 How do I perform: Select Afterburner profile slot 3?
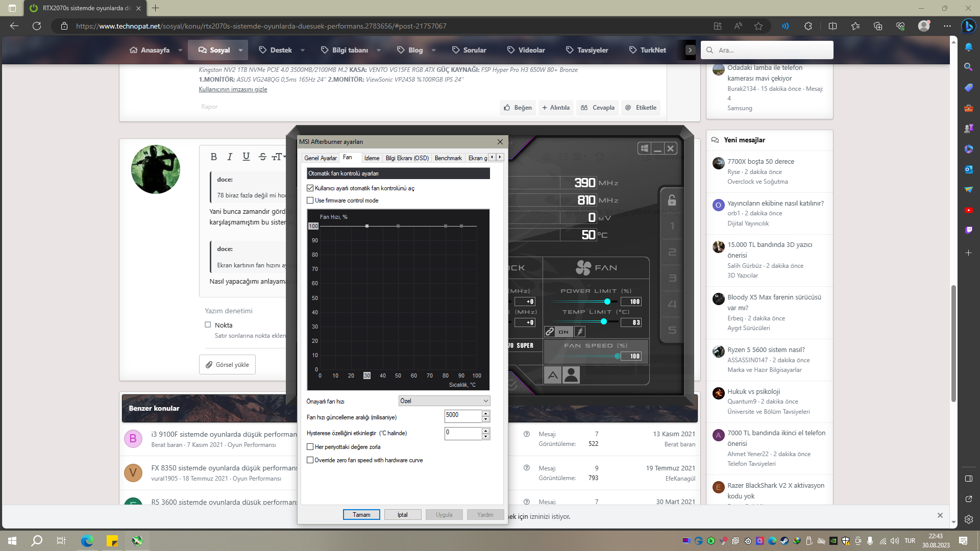coord(672,278)
